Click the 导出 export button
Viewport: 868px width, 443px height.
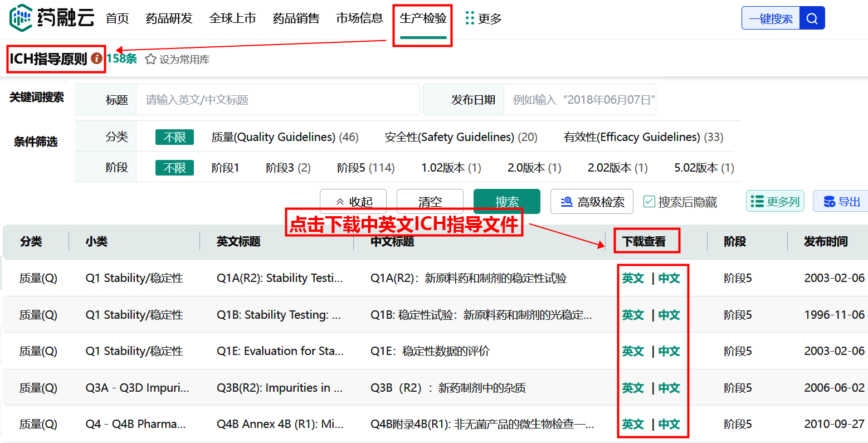pyautogui.click(x=841, y=201)
